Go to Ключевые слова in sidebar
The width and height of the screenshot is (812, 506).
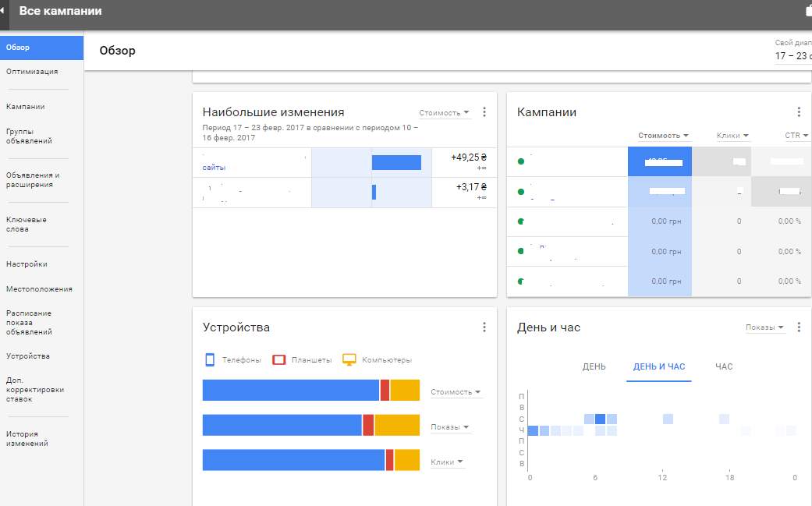pos(27,225)
